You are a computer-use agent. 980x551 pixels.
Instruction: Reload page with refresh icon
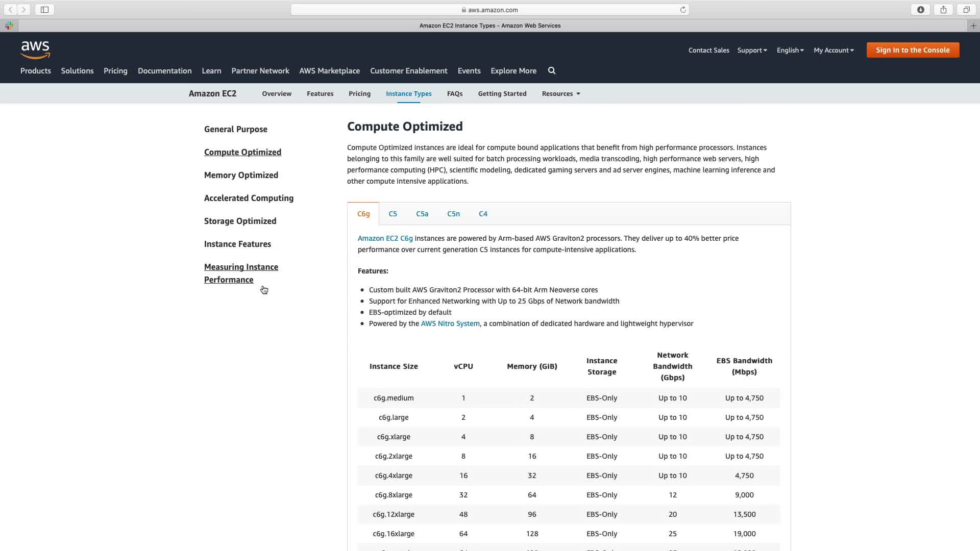coord(683,10)
